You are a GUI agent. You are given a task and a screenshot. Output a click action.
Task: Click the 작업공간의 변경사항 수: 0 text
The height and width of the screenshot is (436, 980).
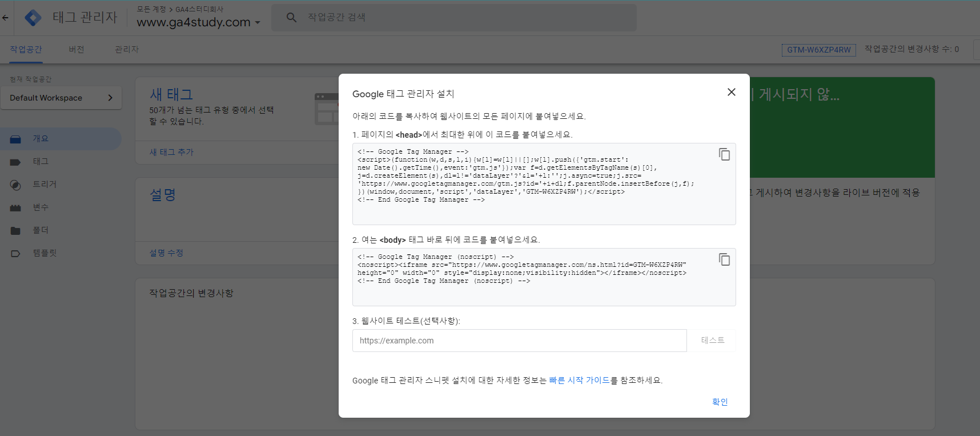(x=911, y=49)
